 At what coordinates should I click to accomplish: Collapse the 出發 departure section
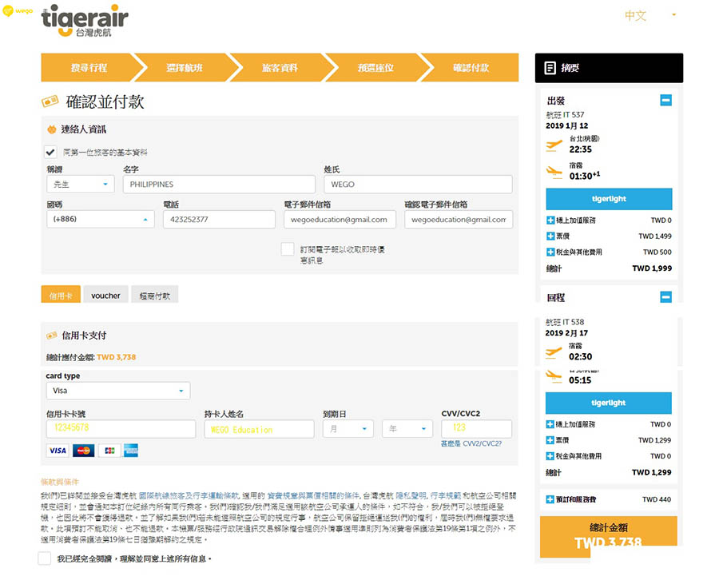click(x=665, y=100)
